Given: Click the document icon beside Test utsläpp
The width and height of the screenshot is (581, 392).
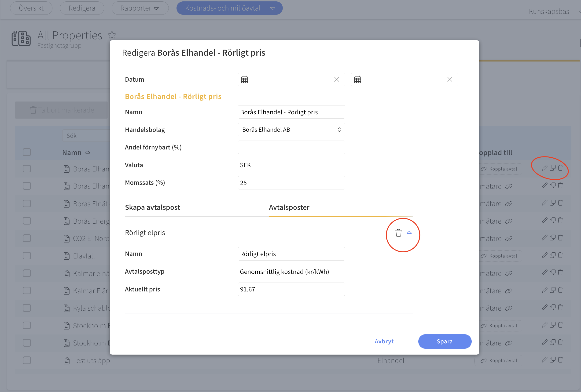Looking at the screenshot, I should coord(66,360).
